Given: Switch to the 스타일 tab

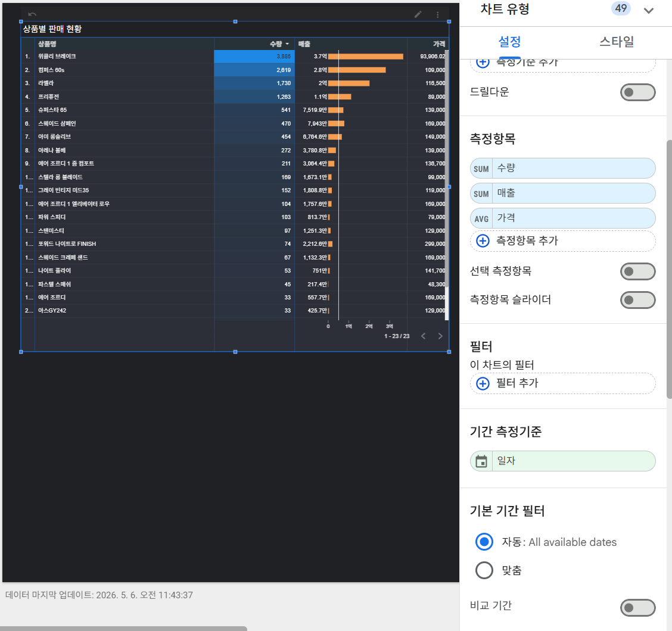Looking at the screenshot, I should (x=616, y=42).
